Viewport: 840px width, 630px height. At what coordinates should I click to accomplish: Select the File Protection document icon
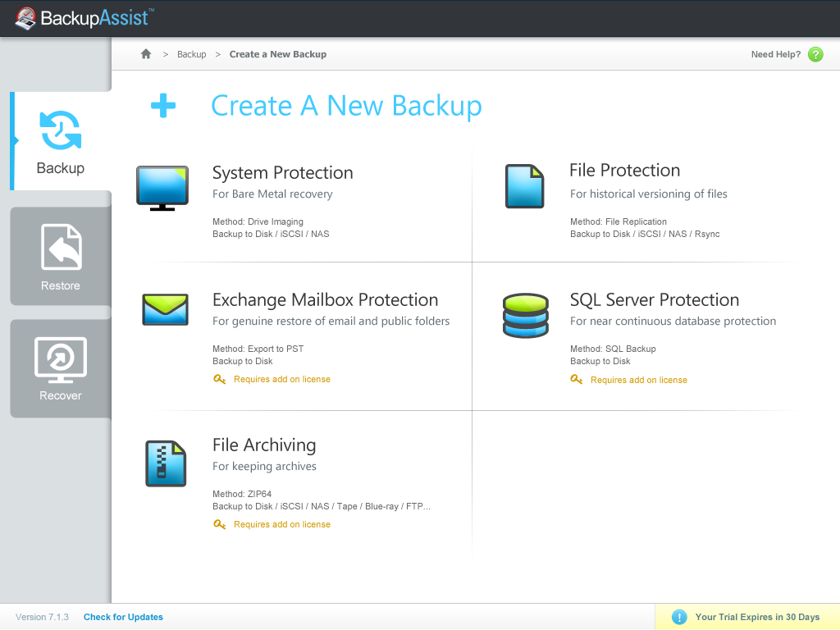[x=524, y=186]
